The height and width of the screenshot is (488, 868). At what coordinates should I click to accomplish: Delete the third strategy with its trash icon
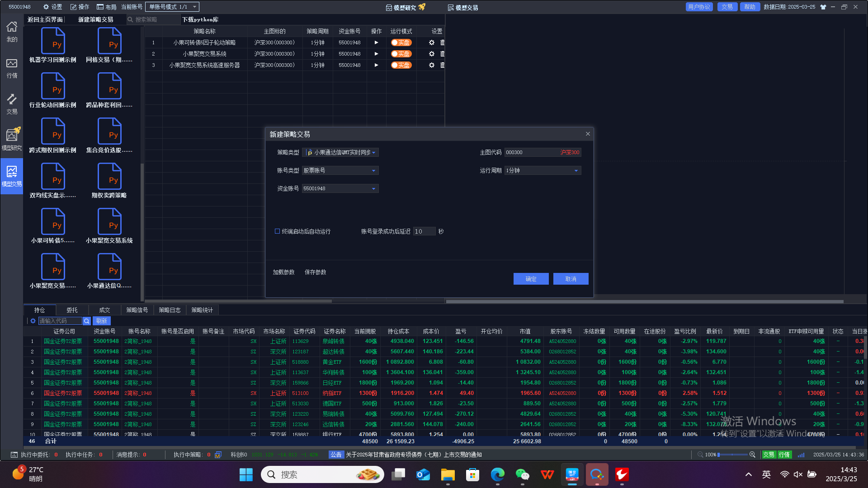pos(442,65)
